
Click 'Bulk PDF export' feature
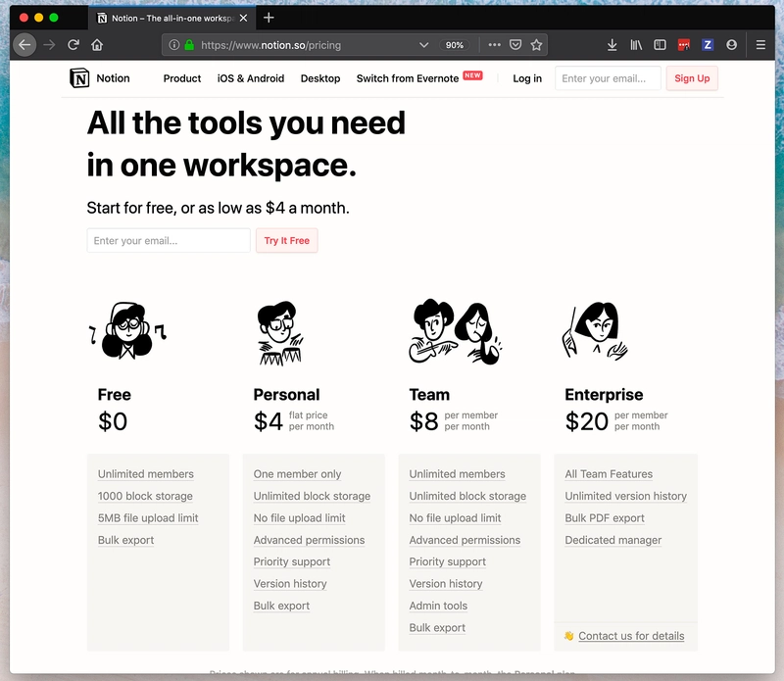click(x=605, y=518)
